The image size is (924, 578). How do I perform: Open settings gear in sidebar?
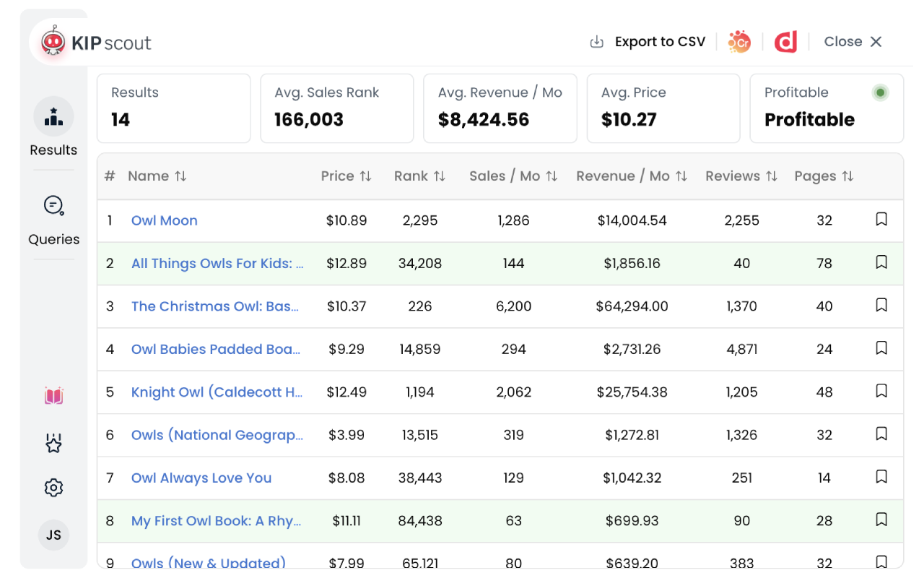tap(53, 488)
